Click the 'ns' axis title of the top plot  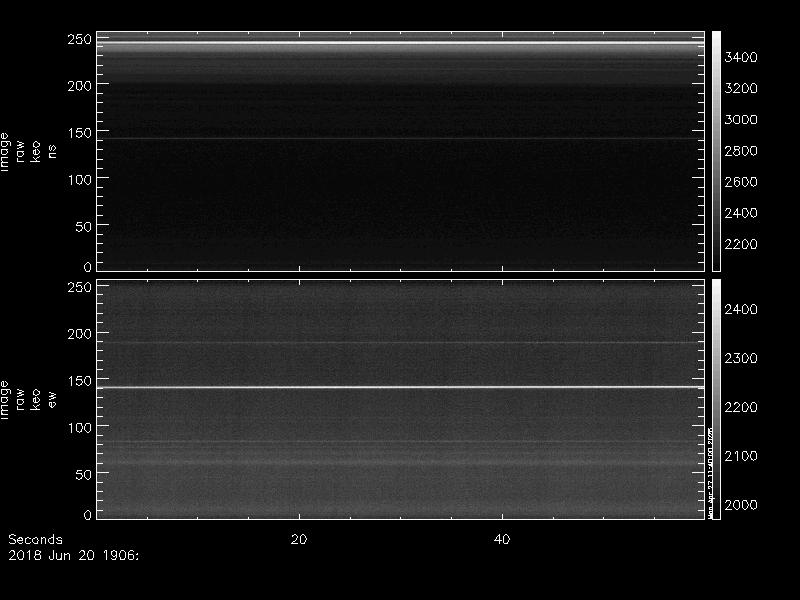52,151
